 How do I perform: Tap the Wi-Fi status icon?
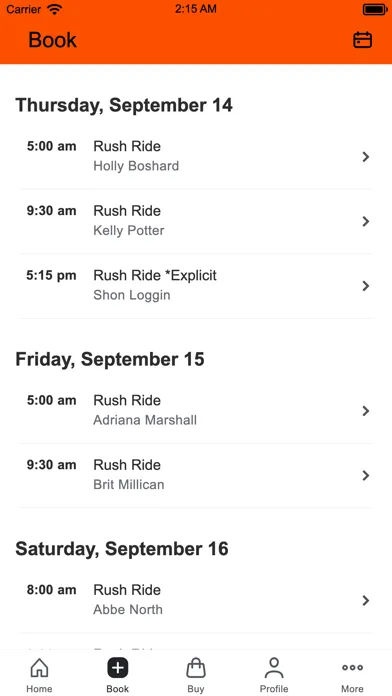tap(55, 9)
